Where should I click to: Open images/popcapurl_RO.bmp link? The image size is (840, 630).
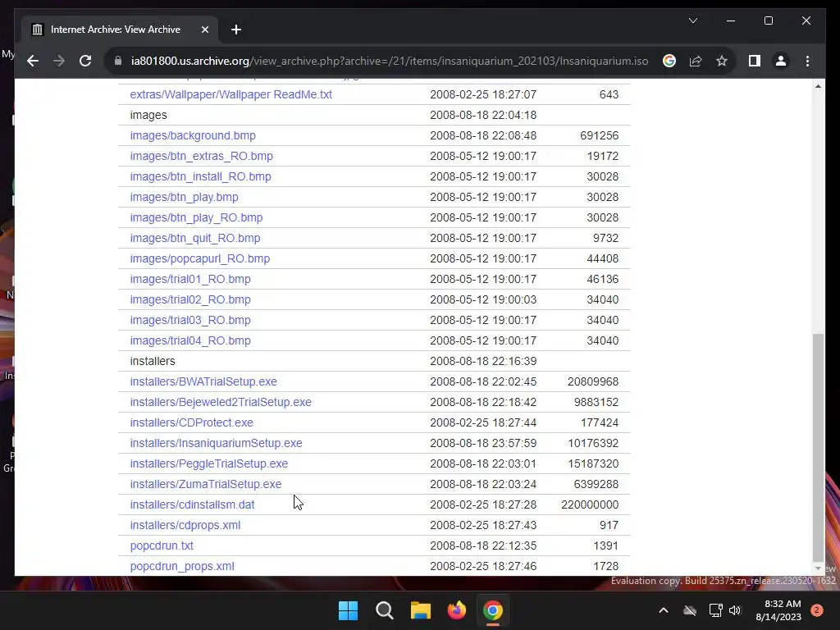pos(200,258)
